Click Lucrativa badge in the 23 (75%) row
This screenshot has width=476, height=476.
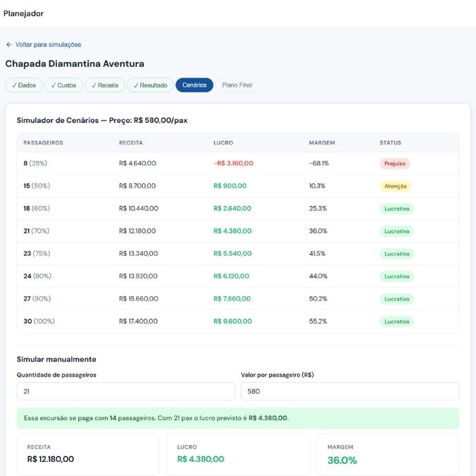click(397, 254)
